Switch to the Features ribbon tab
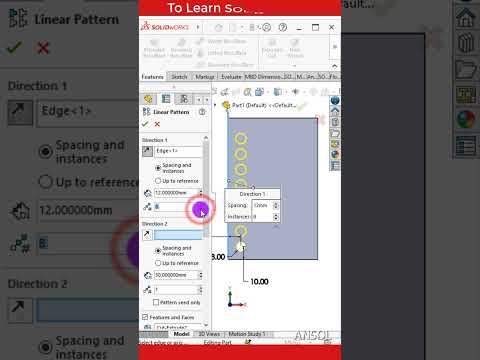This screenshot has height=360, width=480. click(x=152, y=77)
